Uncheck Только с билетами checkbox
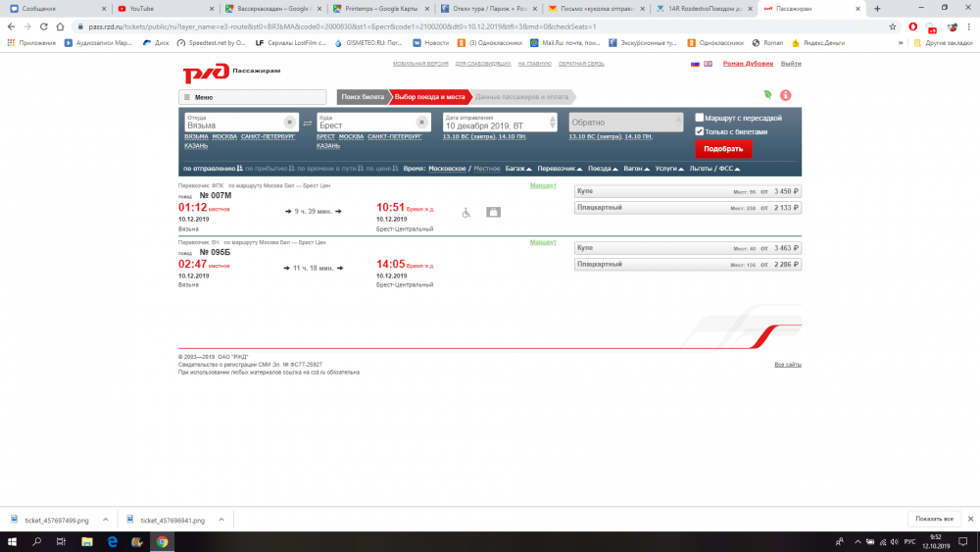This screenshot has height=552, width=980. click(x=700, y=131)
